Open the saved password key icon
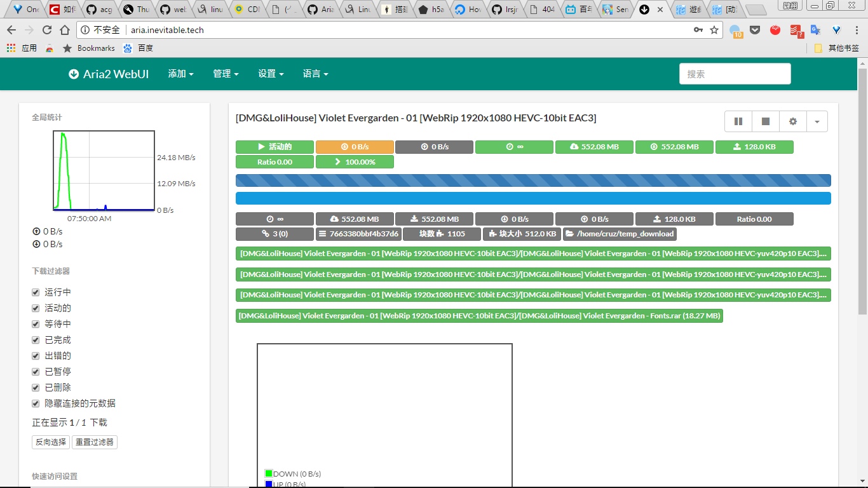Screen dimensions: 868x488 tap(698, 30)
